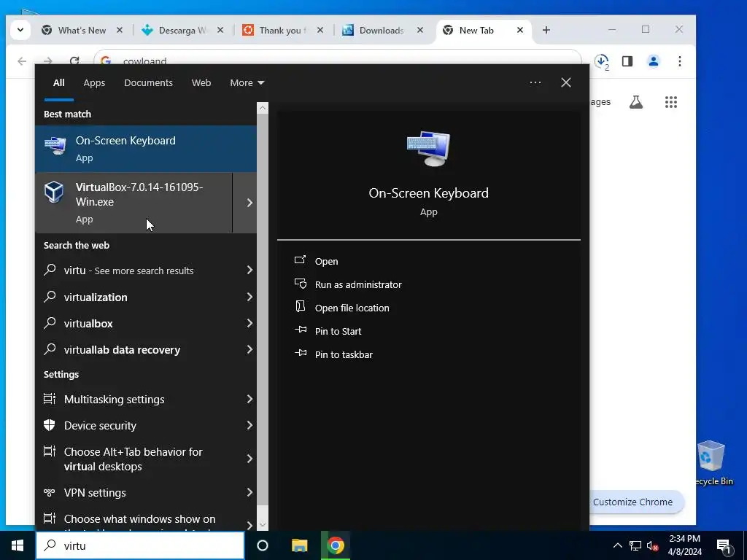Image resolution: width=747 pixels, height=560 pixels.
Task: Open the Windows Start menu
Action: point(18,545)
